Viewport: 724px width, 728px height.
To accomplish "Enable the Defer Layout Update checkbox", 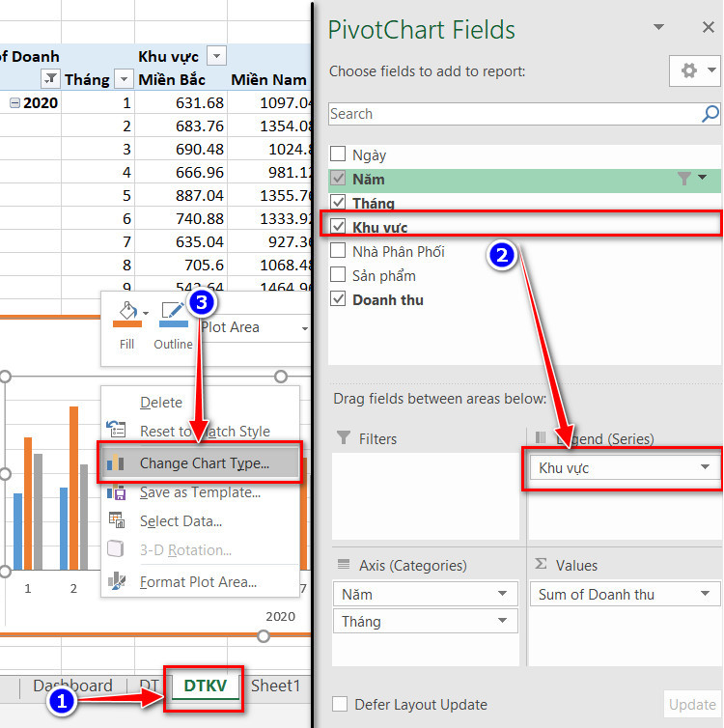I will 340,704.
